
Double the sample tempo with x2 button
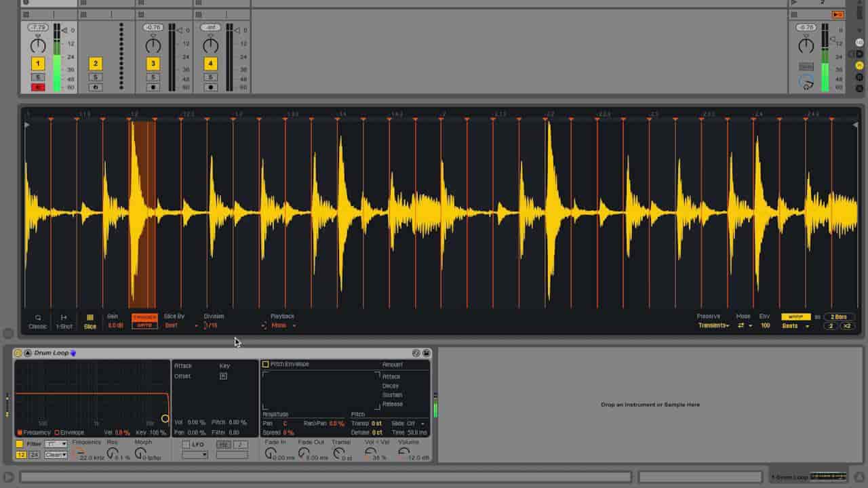click(847, 326)
